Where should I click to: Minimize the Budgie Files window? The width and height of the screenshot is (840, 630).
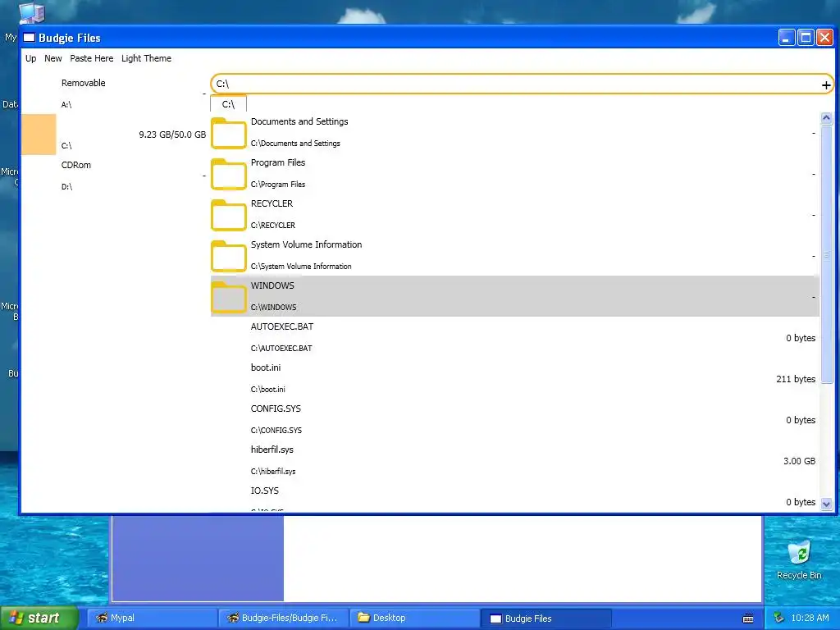(787, 38)
